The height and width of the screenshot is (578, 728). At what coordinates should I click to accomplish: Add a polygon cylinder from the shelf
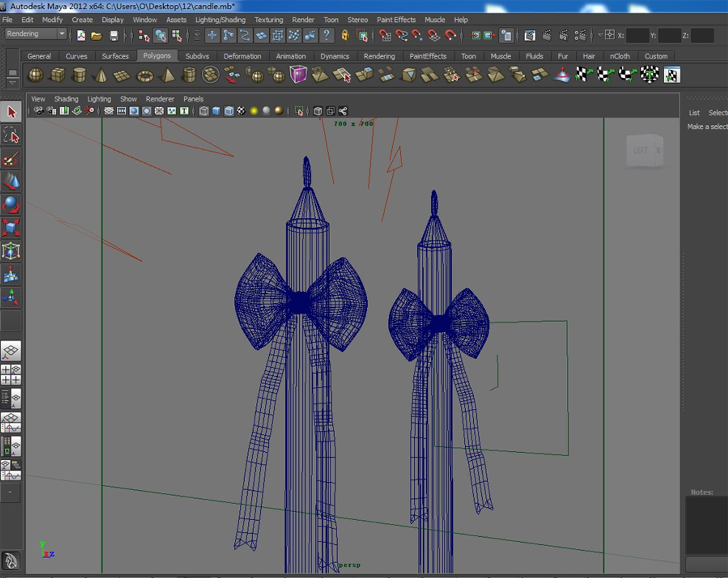tap(79, 75)
